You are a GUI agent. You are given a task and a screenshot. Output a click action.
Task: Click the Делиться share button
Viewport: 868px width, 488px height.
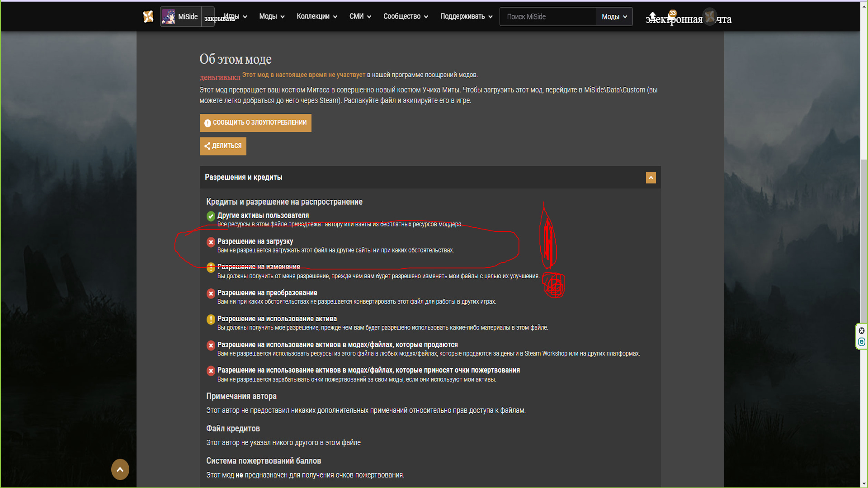coord(223,146)
